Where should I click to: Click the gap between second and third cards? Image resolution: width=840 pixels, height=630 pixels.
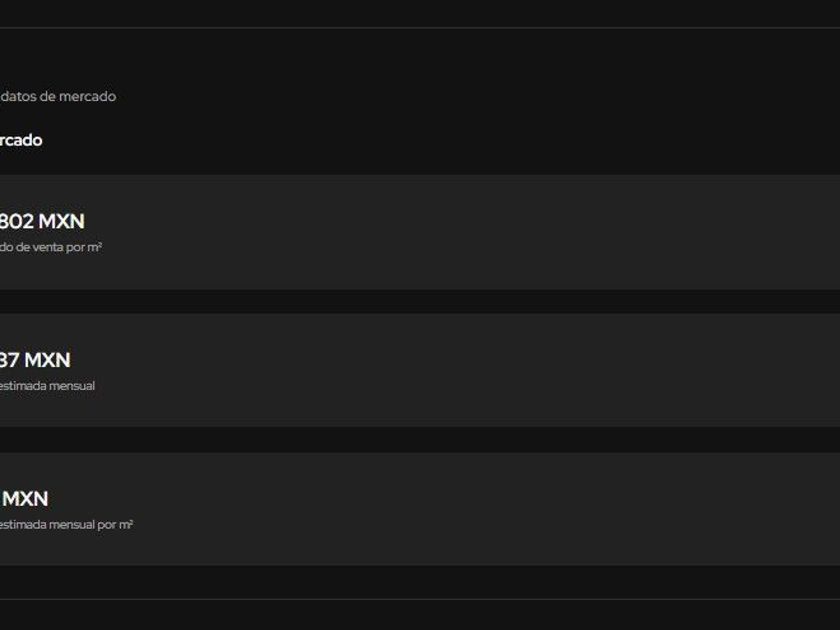click(420, 440)
